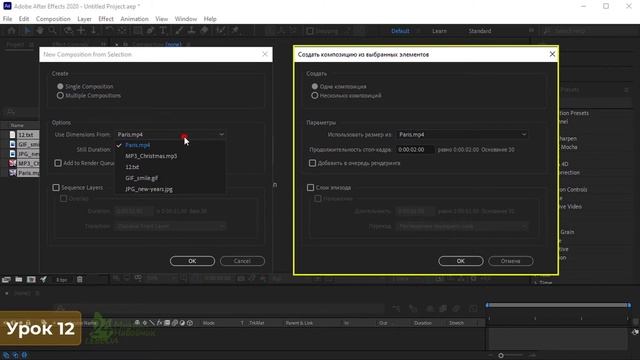This screenshot has width=640, height=360.
Task: Switch to the Learn workspace tab
Action: 439,31
